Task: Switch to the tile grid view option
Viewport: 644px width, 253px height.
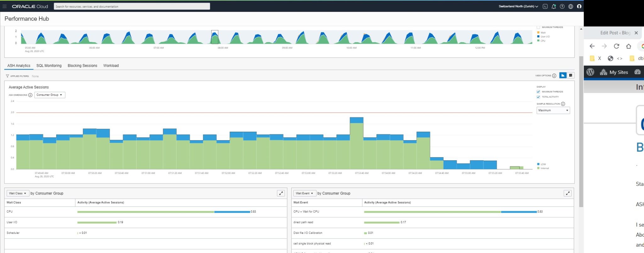Action: [571, 75]
